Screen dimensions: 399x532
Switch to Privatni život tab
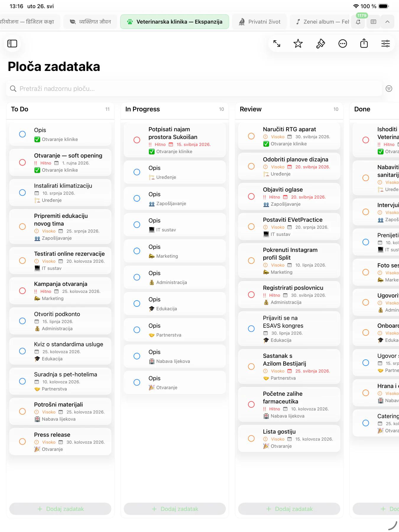259,22
